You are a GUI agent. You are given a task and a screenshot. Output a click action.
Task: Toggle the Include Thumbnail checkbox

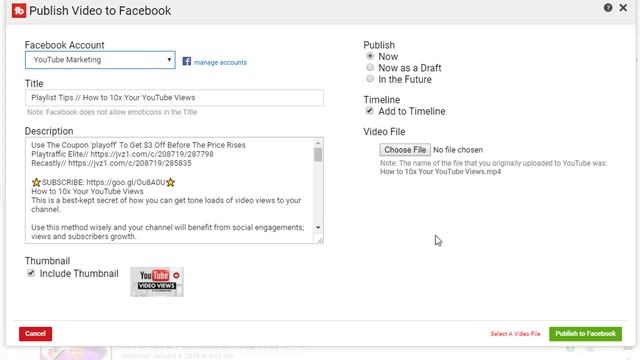coord(31,273)
